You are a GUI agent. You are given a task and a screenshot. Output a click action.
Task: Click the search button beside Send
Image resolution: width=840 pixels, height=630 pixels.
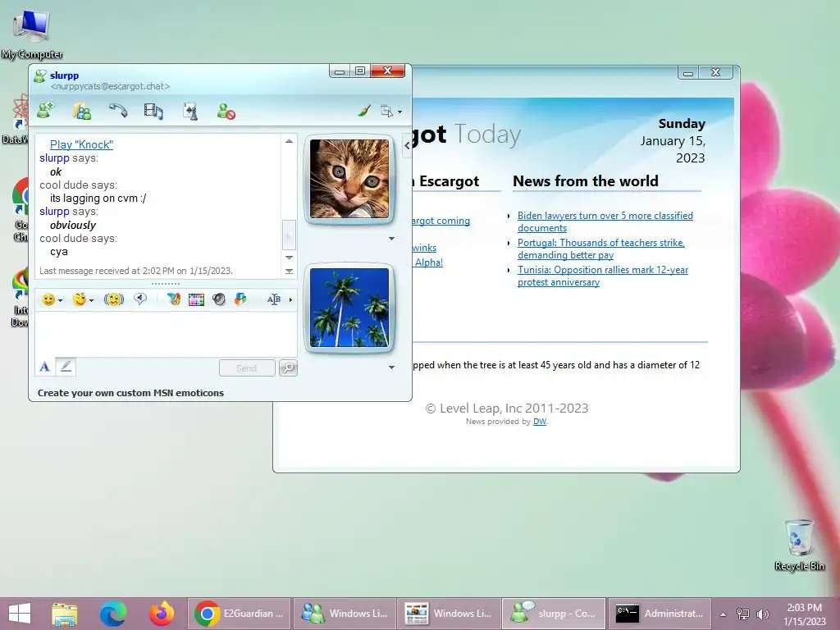288,368
